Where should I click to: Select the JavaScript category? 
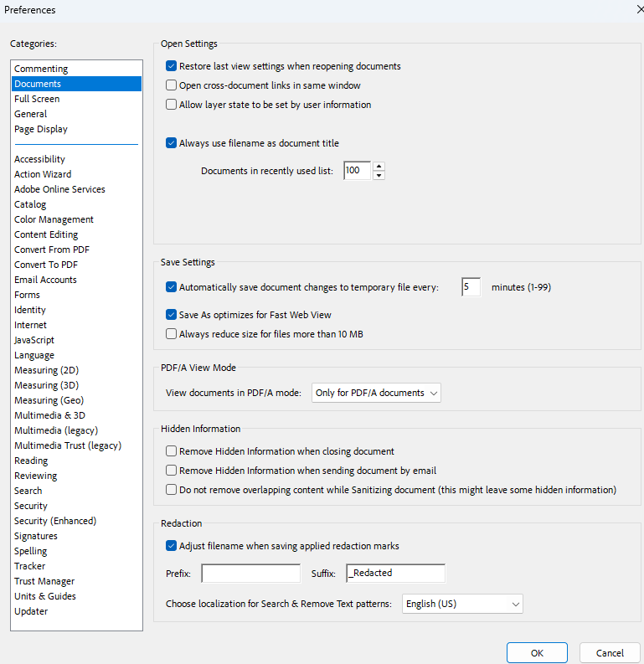tap(76, 340)
